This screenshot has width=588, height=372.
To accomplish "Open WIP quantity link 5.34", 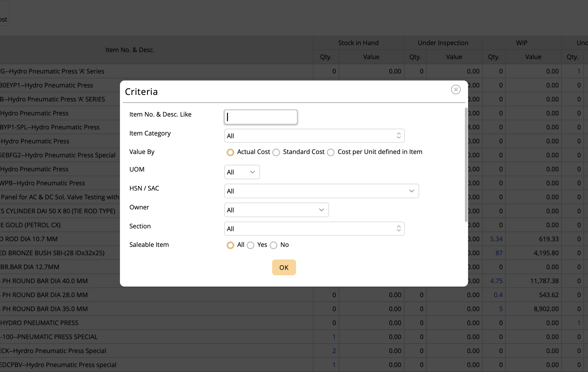I will [x=496, y=239].
